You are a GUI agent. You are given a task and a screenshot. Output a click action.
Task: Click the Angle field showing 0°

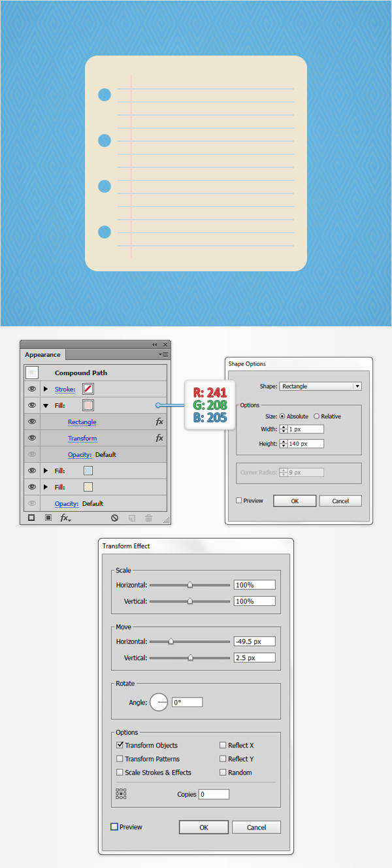[x=187, y=702]
